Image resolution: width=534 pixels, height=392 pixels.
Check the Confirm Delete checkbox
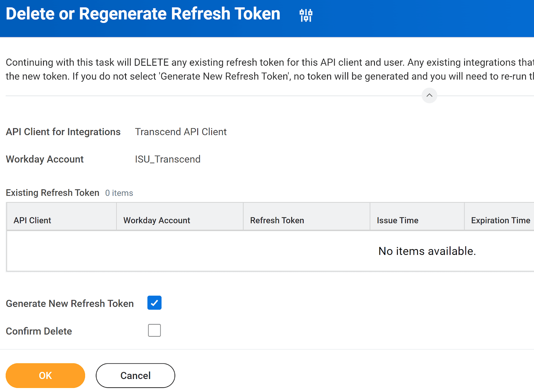click(154, 330)
